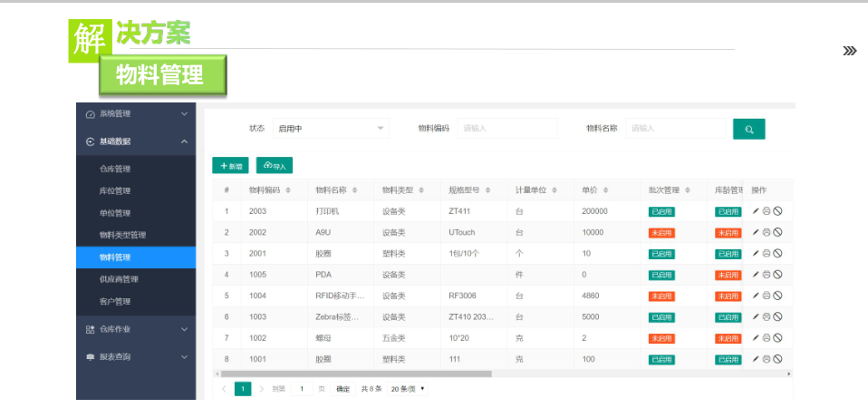868x408 pixels.
Task: Toggle 批次管理 status for PDA row
Action: [661, 275]
